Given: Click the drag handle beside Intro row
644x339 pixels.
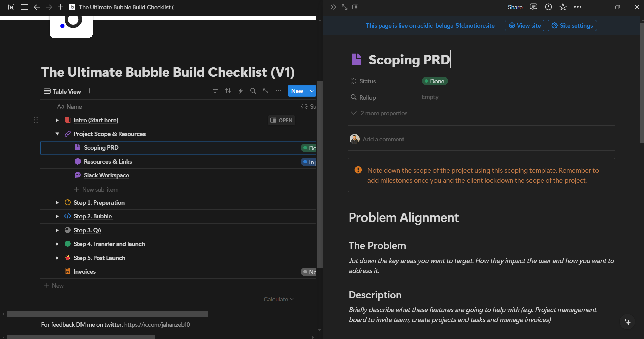Looking at the screenshot, I should [x=36, y=120].
